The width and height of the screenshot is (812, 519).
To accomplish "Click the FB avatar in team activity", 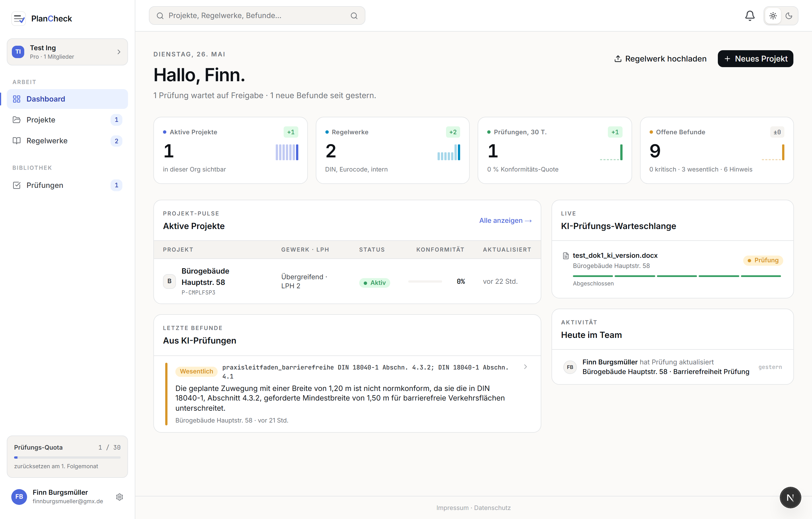I will pos(570,367).
